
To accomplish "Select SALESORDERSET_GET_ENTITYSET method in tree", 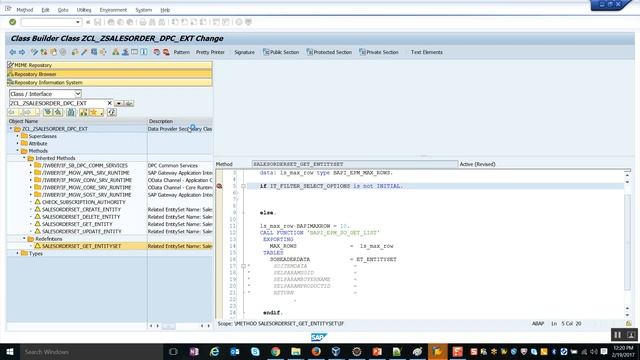I will click(x=82, y=246).
